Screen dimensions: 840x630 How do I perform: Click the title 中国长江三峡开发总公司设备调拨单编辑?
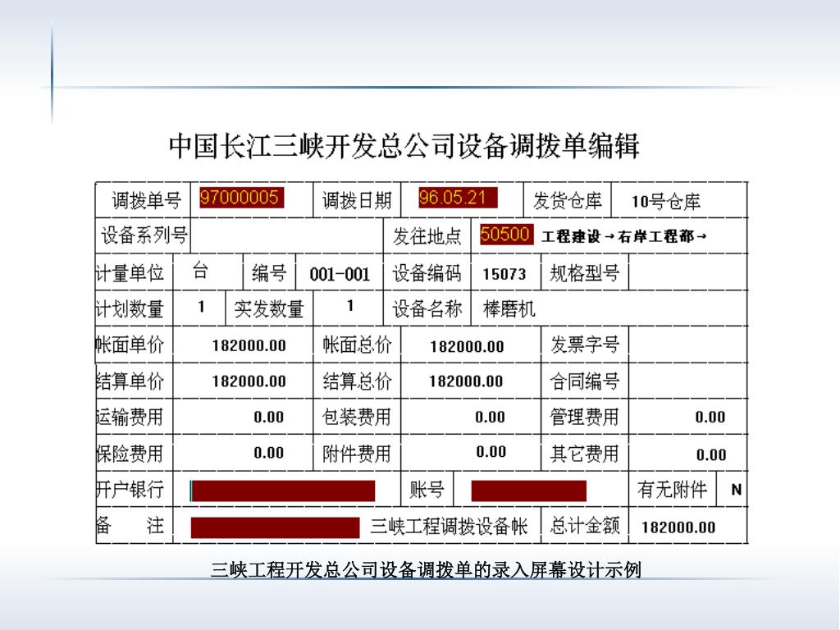(404, 146)
